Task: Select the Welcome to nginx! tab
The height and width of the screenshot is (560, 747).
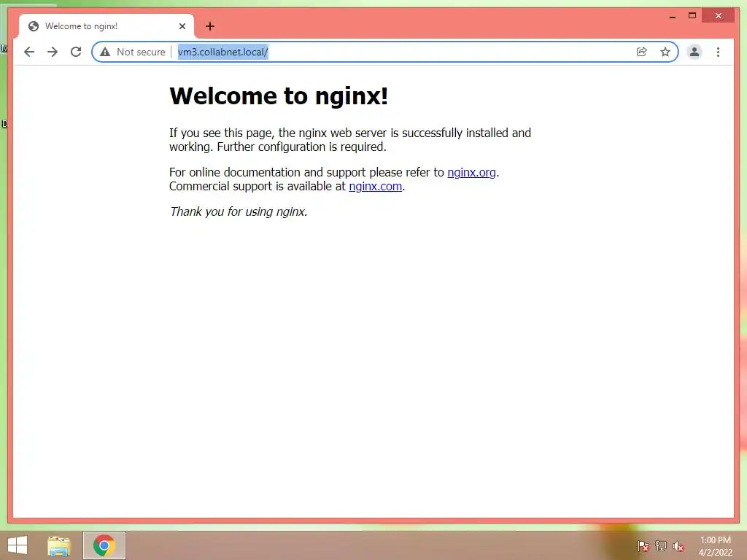Action: coord(107,26)
